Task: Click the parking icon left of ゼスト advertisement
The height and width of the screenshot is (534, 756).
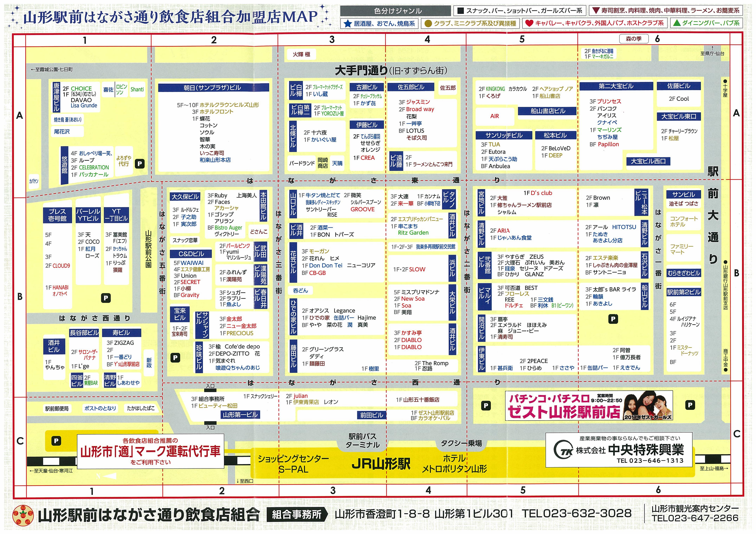Action: [x=486, y=405]
